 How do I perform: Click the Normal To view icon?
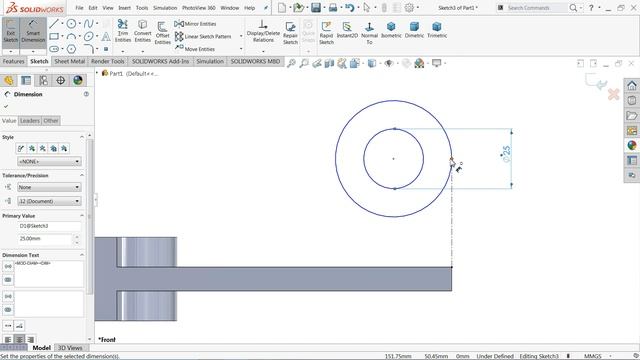pyautogui.click(x=369, y=33)
